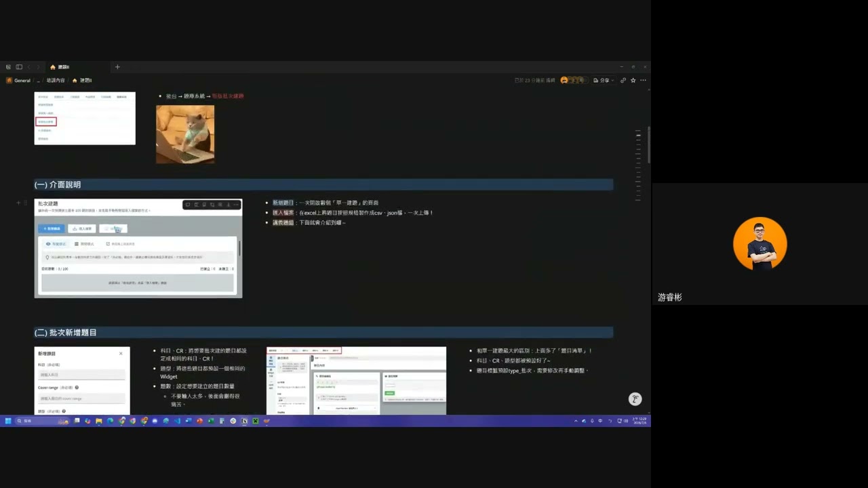Favorite the page with the star icon
This screenshot has width=868, height=488.
(633, 81)
